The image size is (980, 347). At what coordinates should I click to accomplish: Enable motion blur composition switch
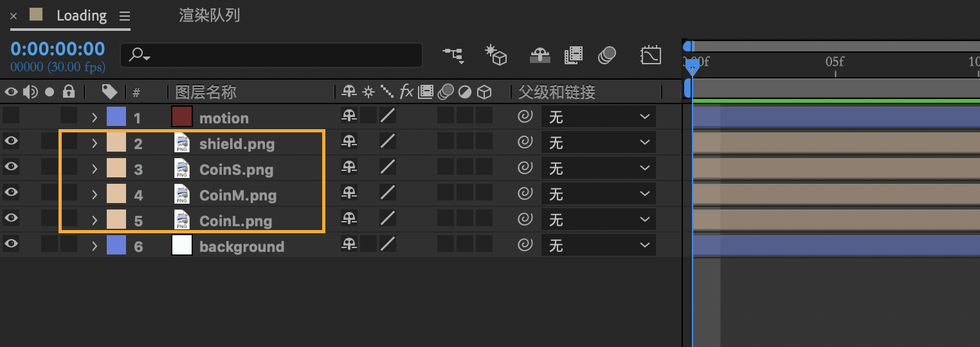(x=607, y=55)
